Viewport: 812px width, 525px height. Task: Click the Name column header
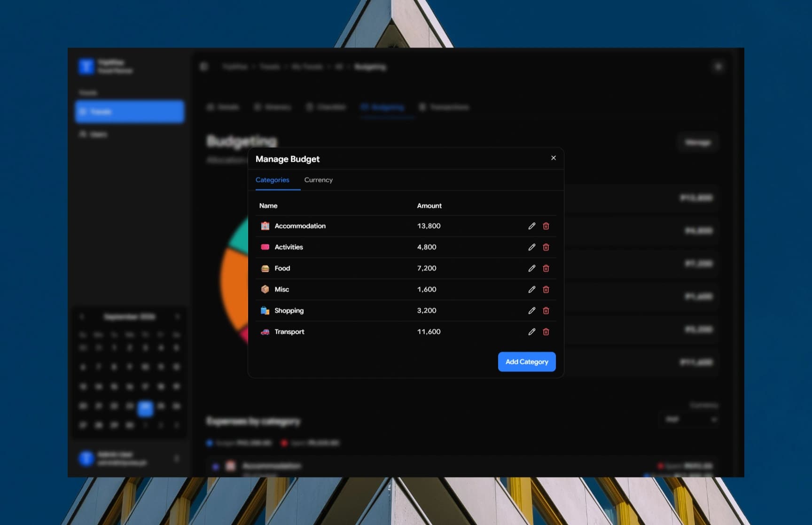(x=268, y=206)
